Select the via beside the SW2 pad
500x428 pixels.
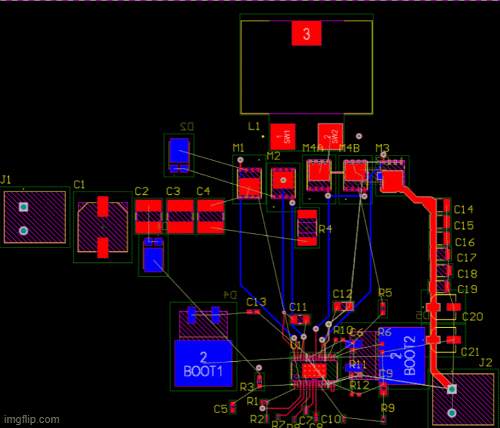[359, 136]
